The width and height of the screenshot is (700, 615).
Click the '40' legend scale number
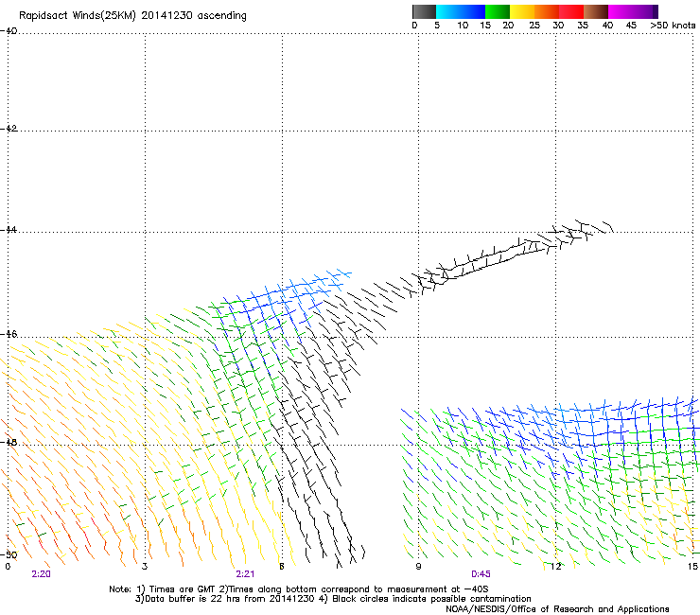(607, 26)
